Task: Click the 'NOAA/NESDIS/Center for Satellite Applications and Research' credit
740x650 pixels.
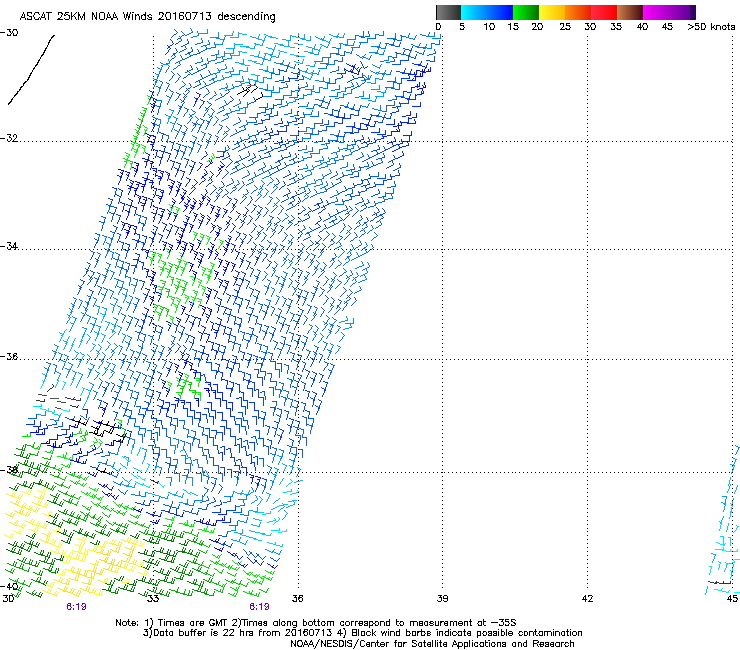Action: tap(432, 644)
